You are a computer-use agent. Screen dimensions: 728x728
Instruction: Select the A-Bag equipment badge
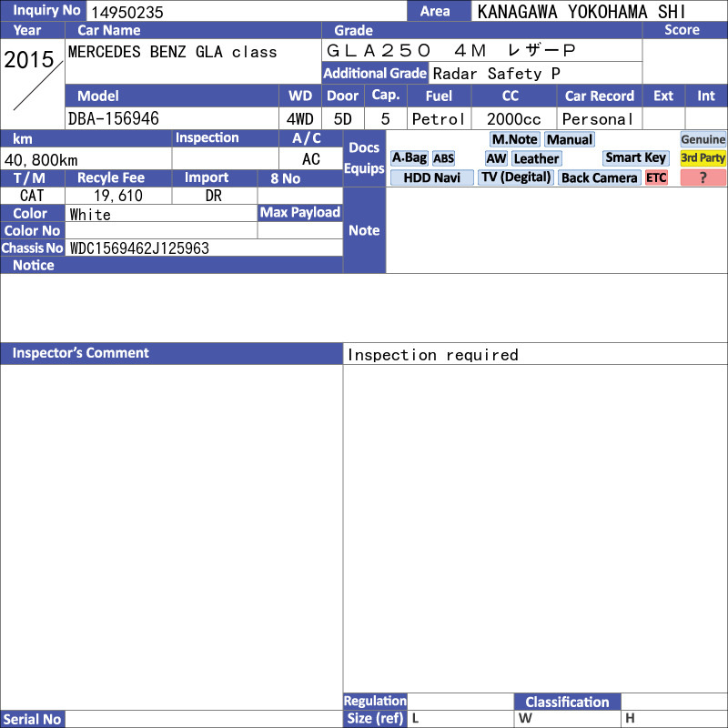coord(409,158)
